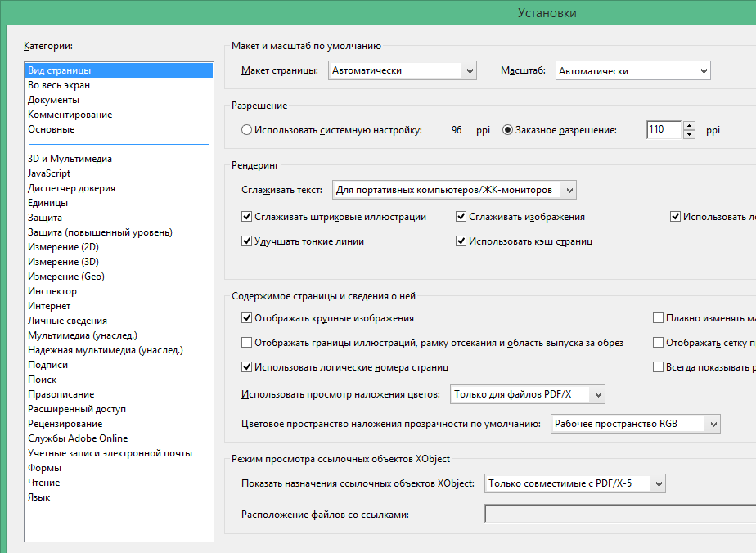This screenshot has width=756, height=553.
Task: Open 'Защита (повышенный уровень)' category
Action: [x=119, y=232]
